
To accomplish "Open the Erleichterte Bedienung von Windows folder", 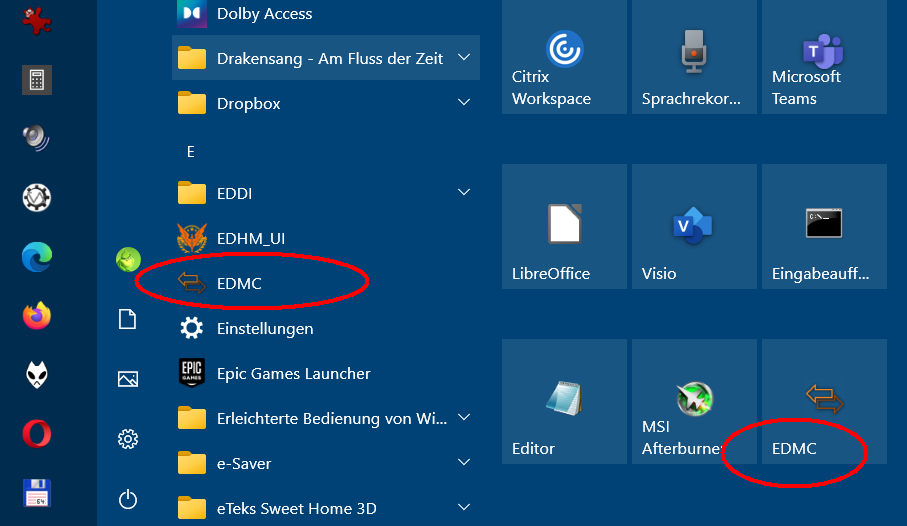I will pos(326,418).
